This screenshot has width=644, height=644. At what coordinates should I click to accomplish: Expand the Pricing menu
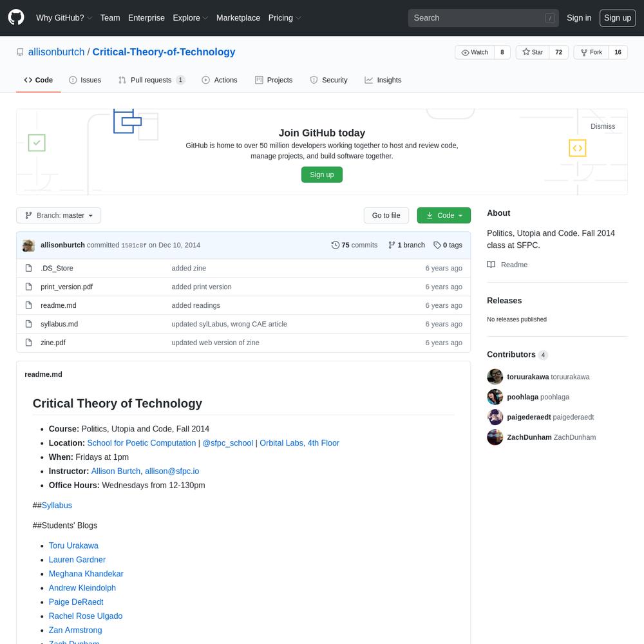point(285,17)
